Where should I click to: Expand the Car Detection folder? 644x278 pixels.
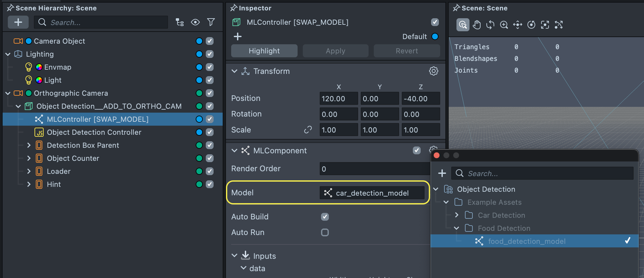click(456, 215)
